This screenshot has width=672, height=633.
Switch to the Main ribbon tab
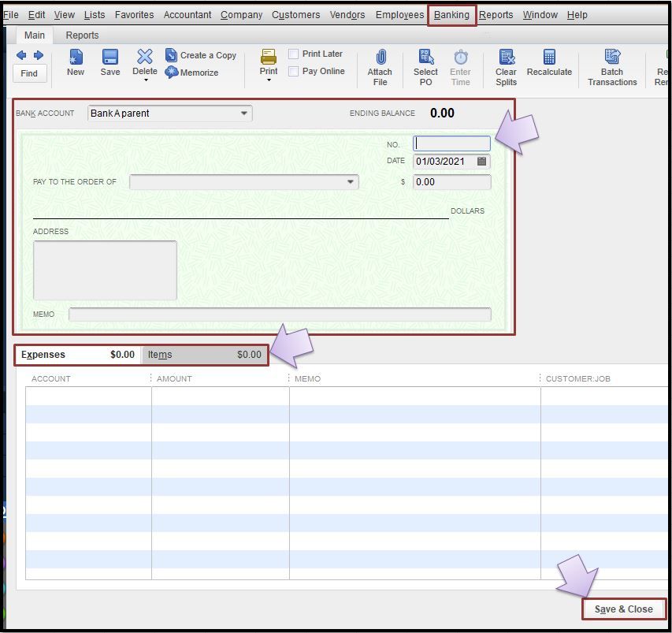35,35
